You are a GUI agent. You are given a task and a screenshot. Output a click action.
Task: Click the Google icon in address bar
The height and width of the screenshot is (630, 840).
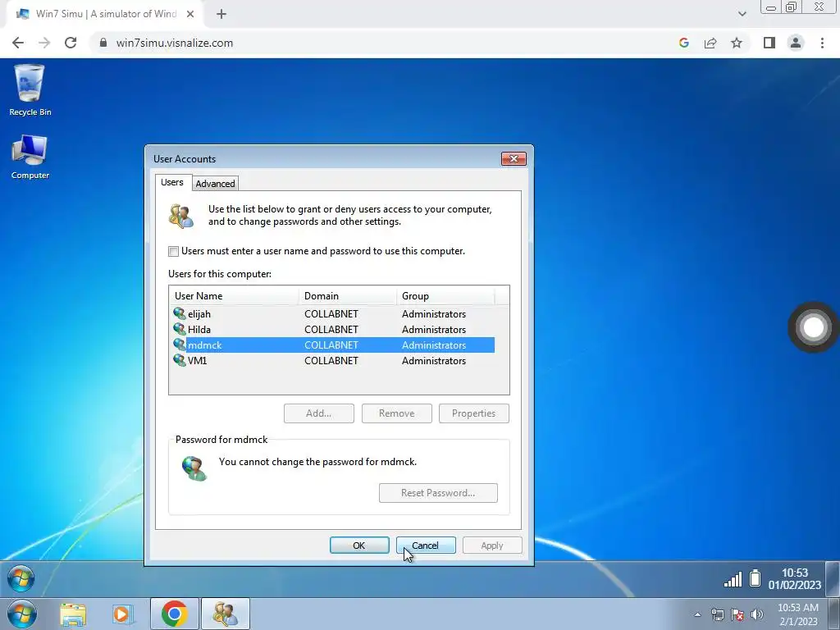(x=683, y=43)
